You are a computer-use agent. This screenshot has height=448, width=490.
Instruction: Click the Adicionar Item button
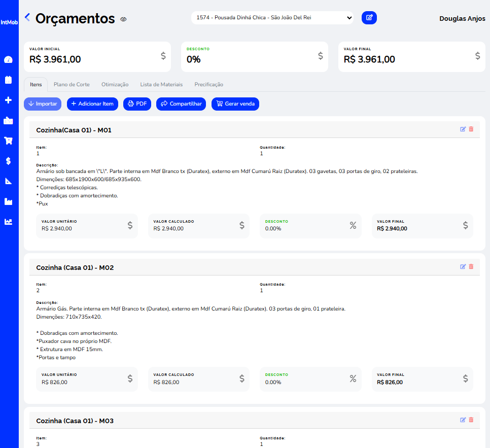pyautogui.click(x=92, y=104)
